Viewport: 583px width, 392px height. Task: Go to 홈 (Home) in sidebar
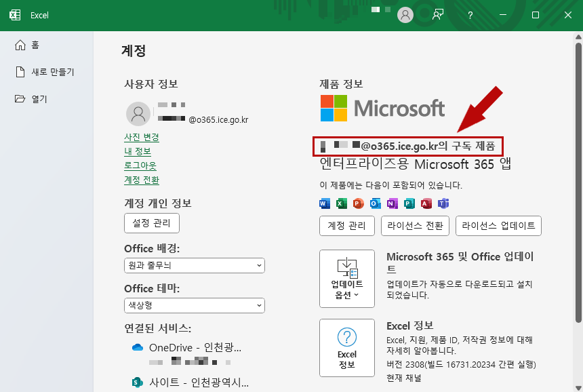[x=26, y=45]
